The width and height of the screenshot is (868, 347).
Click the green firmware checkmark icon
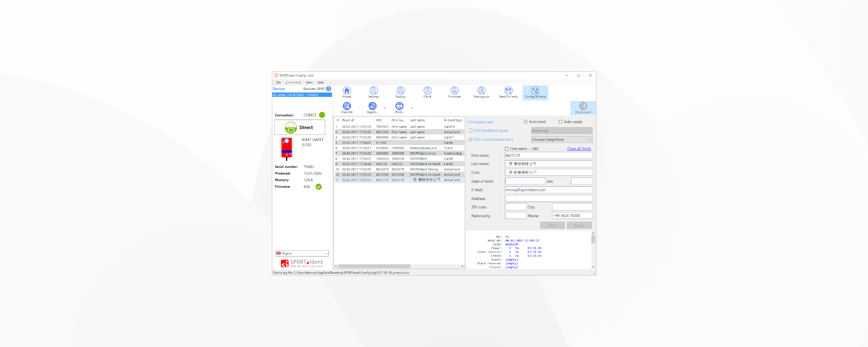click(x=318, y=187)
